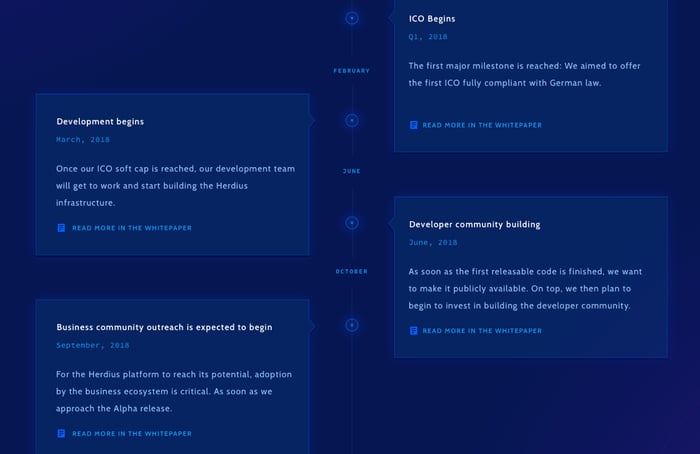
Task: Select the timeline node beside ICO Begins
Action: pos(352,18)
